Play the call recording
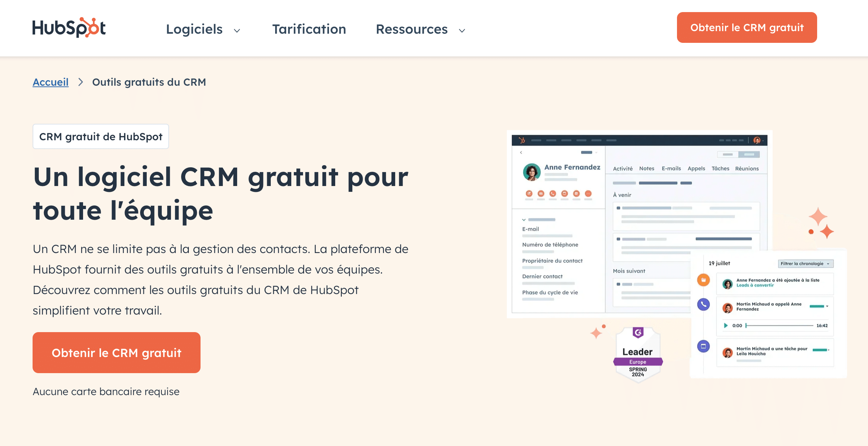Image resolution: width=868 pixels, height=446 pixels. click(726, 326)
